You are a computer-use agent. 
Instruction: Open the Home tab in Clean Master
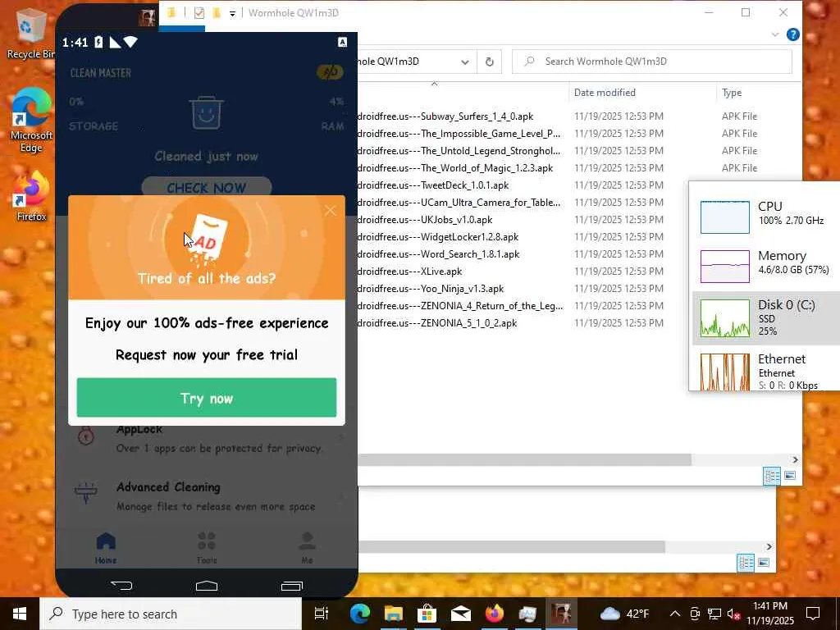pyautogui.click(x=106, y=547)
